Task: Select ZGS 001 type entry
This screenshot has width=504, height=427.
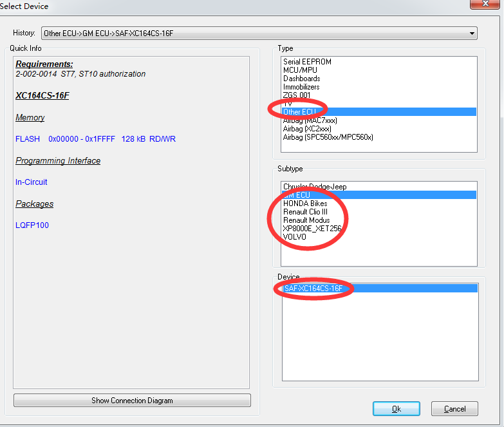Action: 297,95
